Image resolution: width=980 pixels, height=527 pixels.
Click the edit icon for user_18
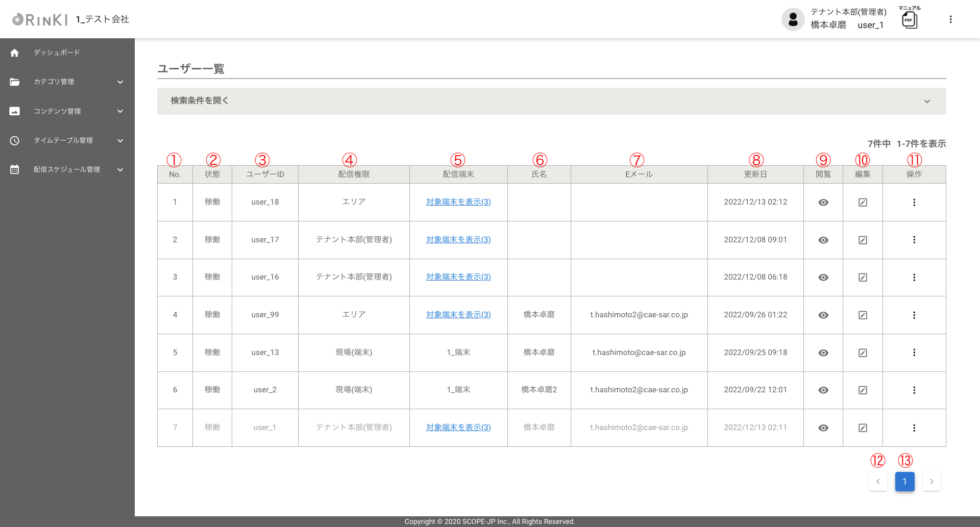pos(863,203)
